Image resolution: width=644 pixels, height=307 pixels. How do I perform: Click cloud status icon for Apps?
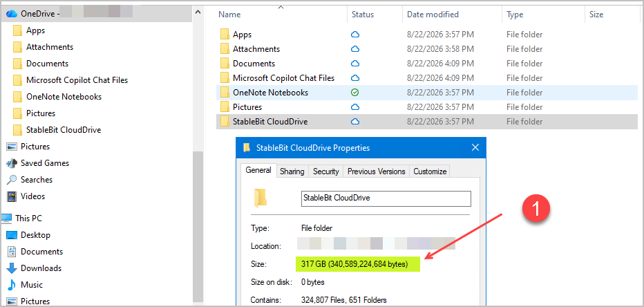pyautogui.click(x=355, y=35)
